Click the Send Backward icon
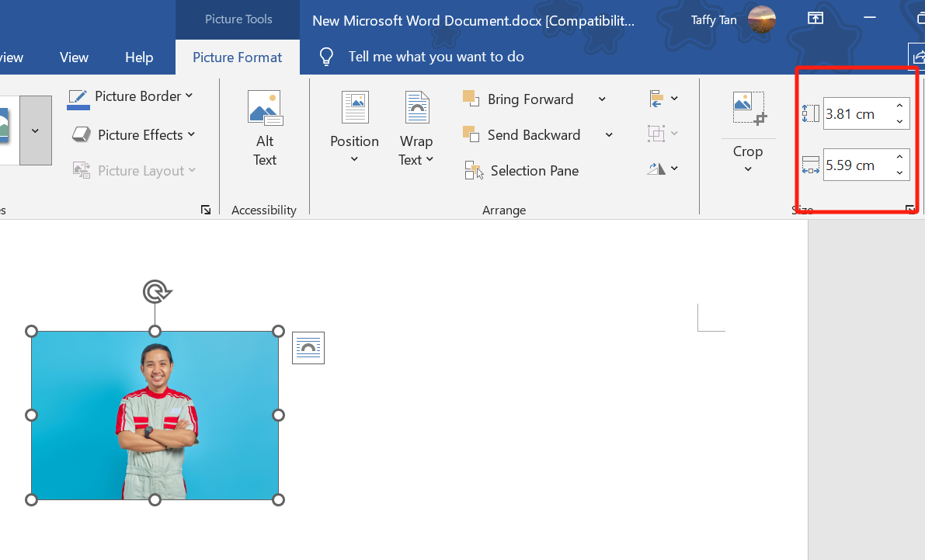Image resolution: width=925 pixels, height=560 pixels. coord(471,134)
